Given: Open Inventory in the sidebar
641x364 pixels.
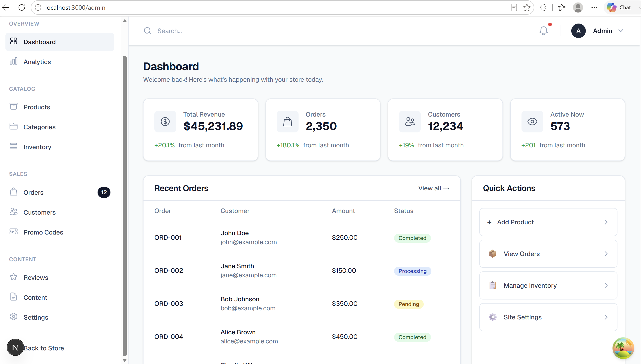Looking at the screenshot, I should (x=60, y=147).
